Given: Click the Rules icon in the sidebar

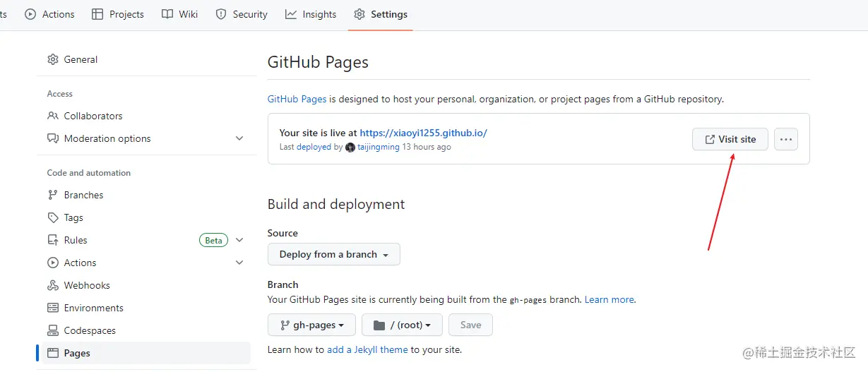Looking at the screenshot, I should coord(53,240).
